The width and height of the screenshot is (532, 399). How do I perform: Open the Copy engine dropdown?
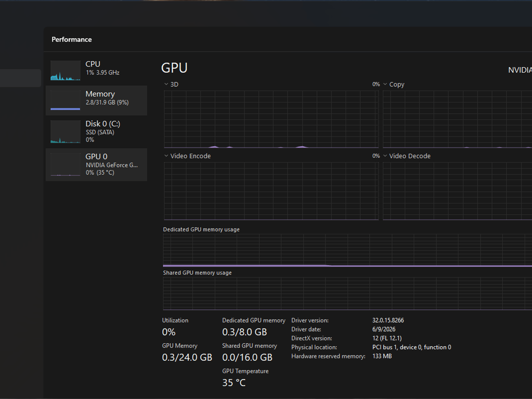pos(385,84)
